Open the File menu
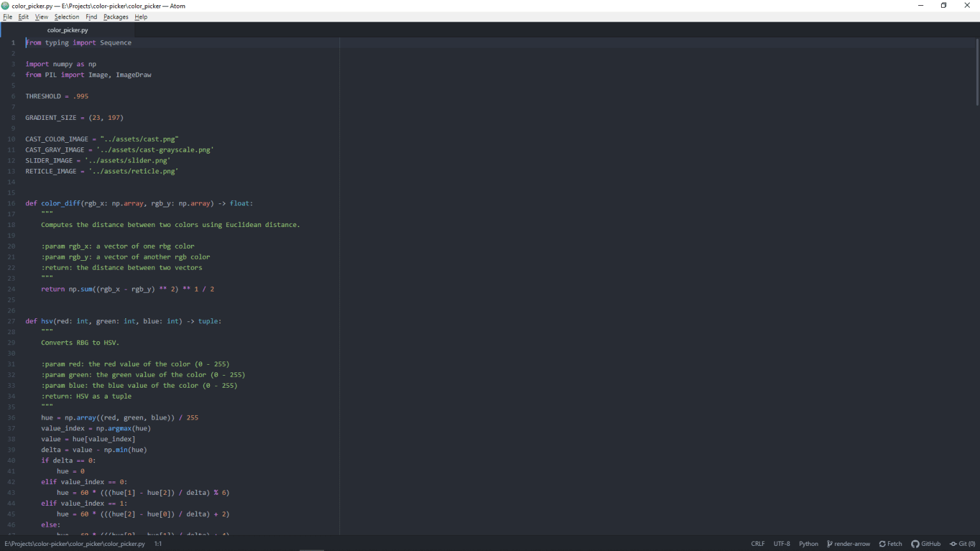This screenshot has height=551, width=980. (8, 17)
